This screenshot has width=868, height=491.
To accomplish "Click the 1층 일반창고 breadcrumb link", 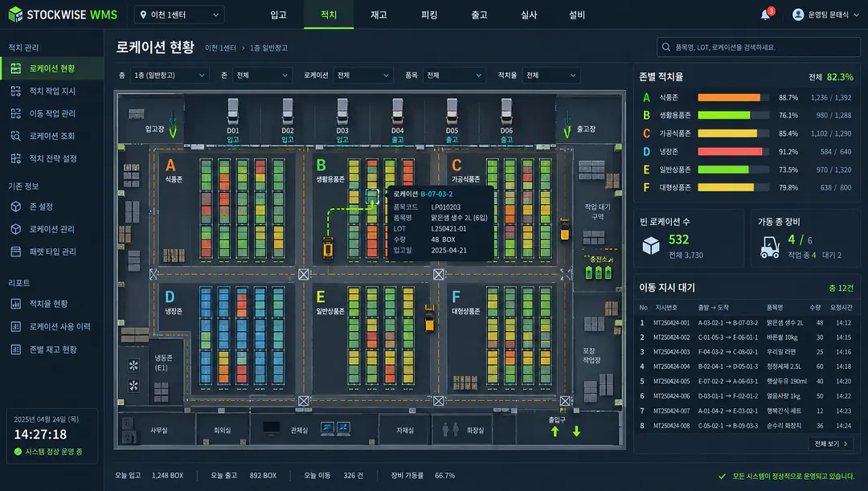I will (x=268, y=48).
